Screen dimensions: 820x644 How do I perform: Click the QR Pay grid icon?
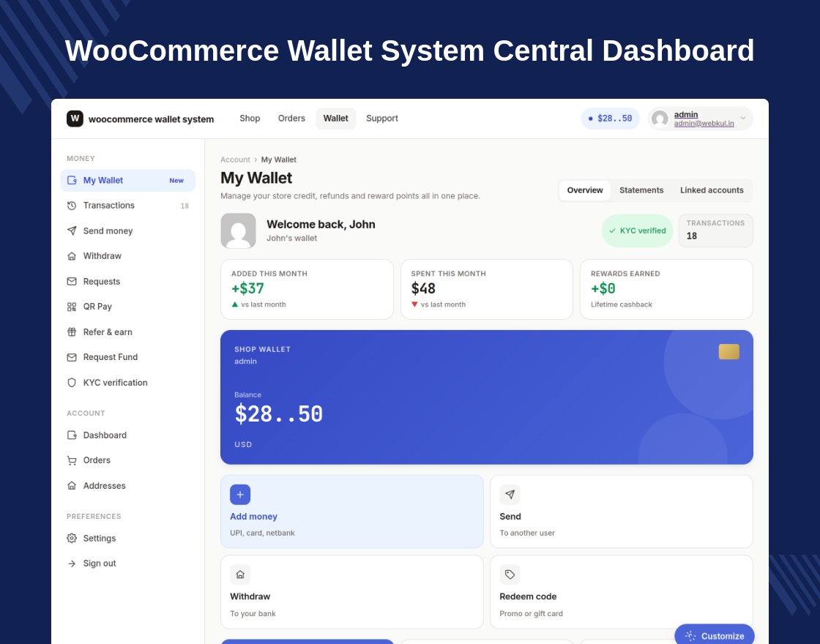coord(72,307)
